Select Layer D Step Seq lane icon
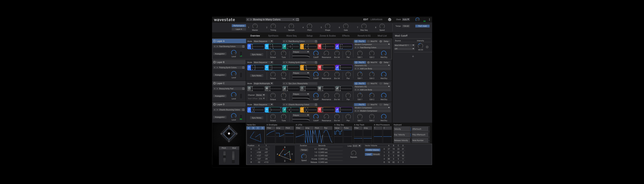644x184 pixels. click(337, 110)
